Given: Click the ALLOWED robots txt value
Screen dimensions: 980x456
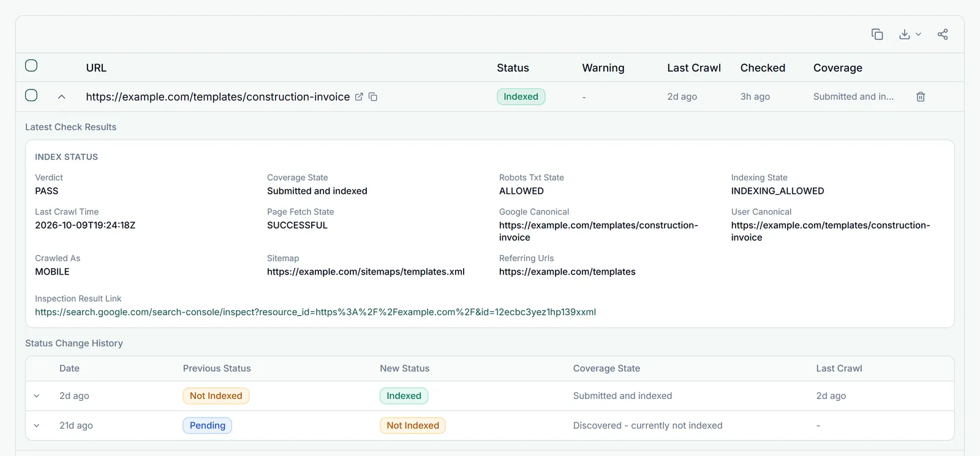Looking at the screenshot, I should [521, 191].
